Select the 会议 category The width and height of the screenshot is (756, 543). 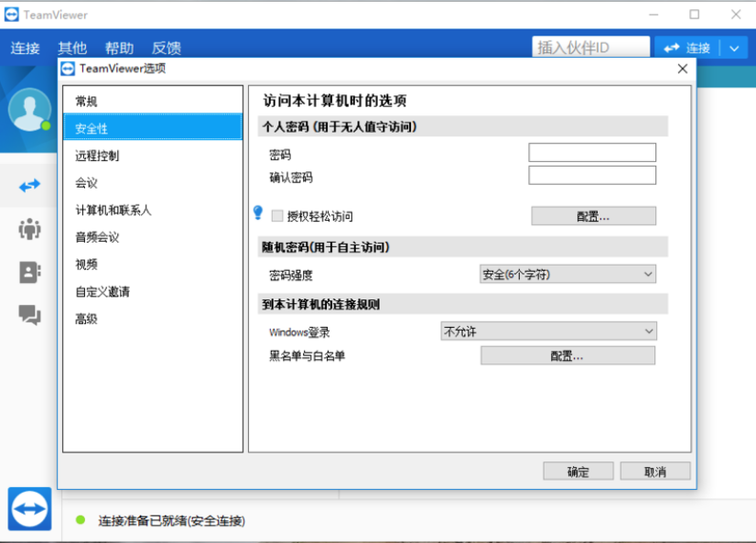[153, 183]
